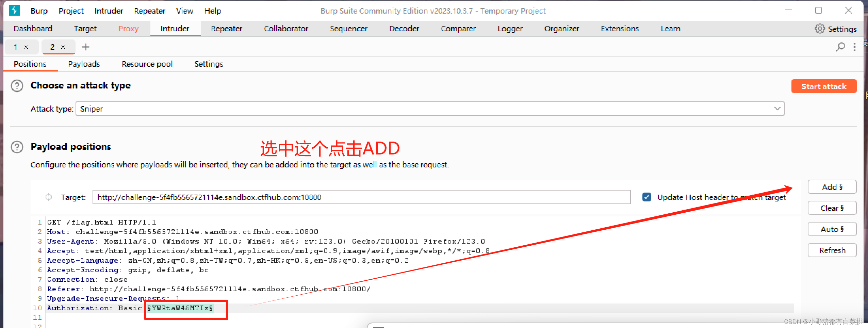Switch to the Payloads tab

point(84,64)
